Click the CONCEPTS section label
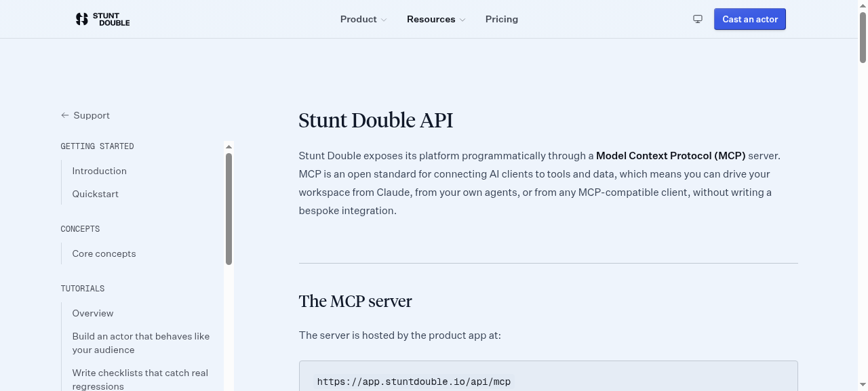Viewport: 868px width, 391px height. tap(80, 229)
